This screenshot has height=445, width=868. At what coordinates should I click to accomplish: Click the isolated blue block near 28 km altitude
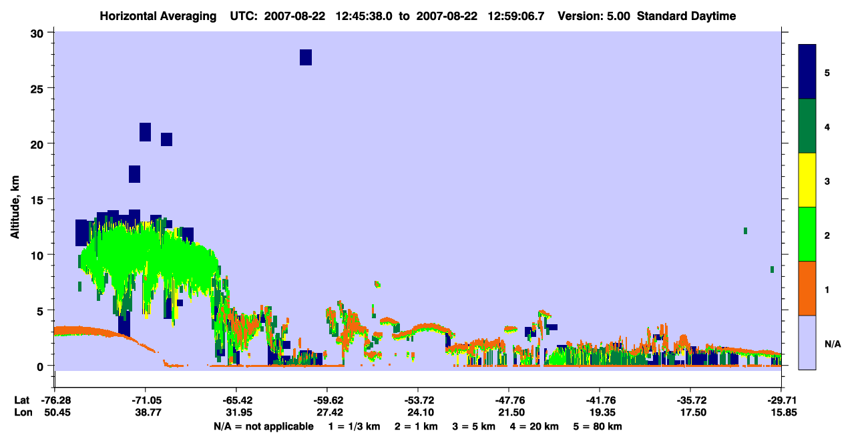(306, 57)
